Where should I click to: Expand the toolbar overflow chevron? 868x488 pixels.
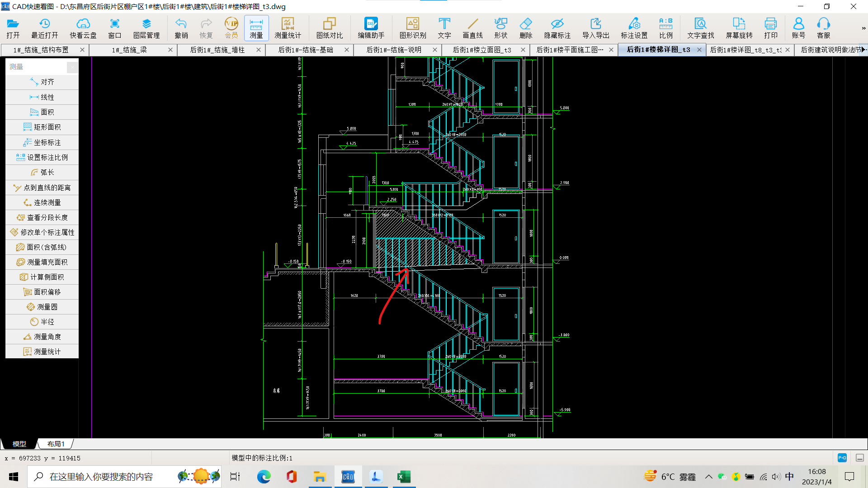pyautogui.click(x=863, y=28)
